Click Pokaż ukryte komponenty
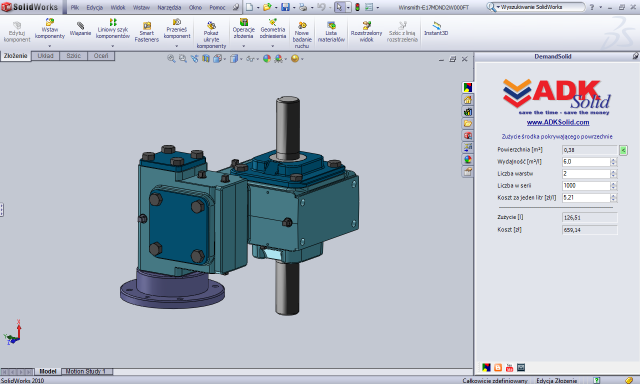The image size is (640, 384). (x=211, y=35)
